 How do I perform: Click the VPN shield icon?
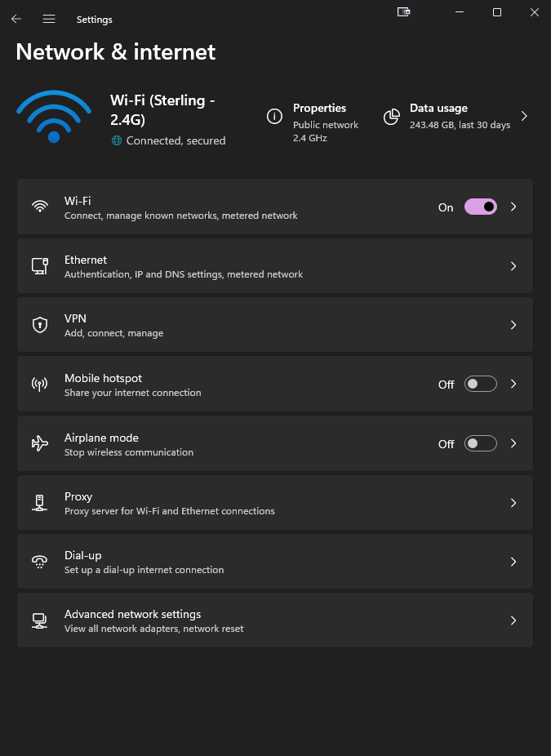39,325
